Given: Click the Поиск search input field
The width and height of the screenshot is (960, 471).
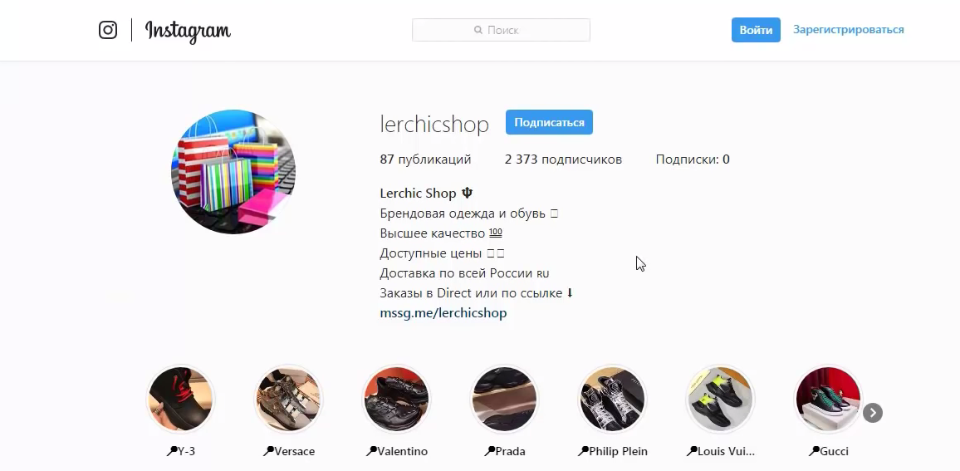Looking at the screenshot, I should pos(501,30).
